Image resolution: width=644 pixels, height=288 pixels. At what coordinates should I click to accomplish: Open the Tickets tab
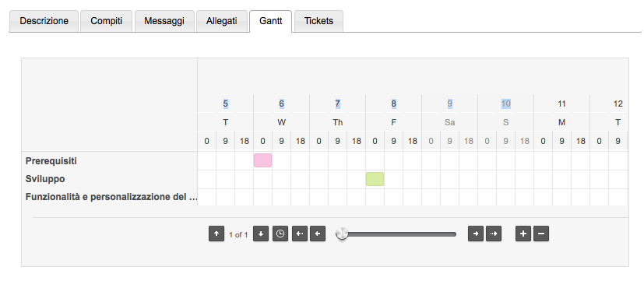(318, 21)
